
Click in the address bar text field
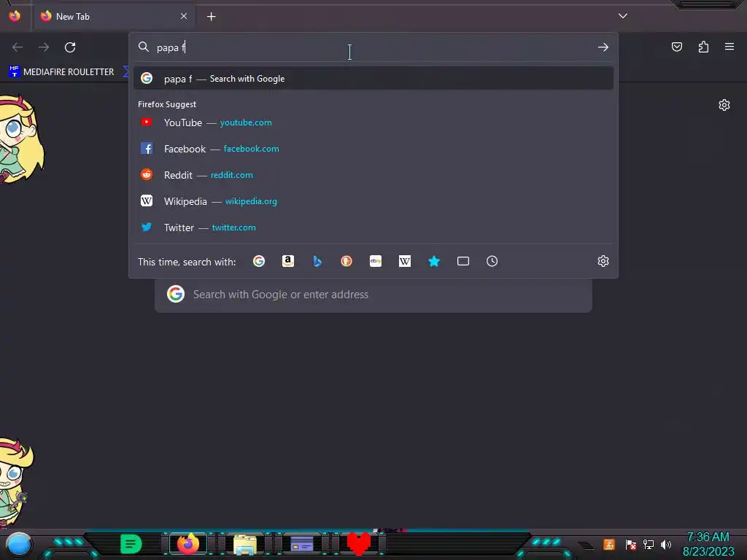coord(373,47)
